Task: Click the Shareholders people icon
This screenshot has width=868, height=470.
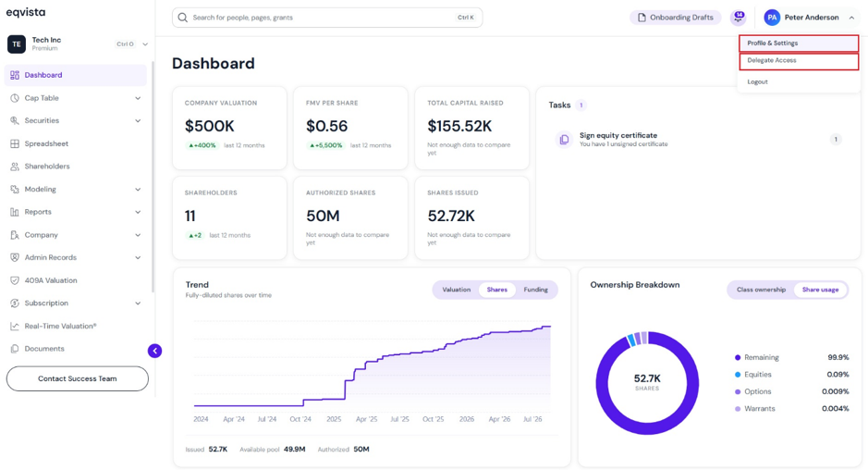Action: coord(15,167)
